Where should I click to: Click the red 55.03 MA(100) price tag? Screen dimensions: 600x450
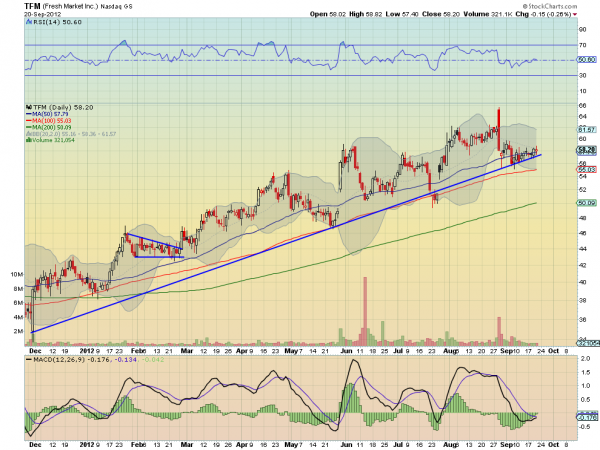(587, 170)
